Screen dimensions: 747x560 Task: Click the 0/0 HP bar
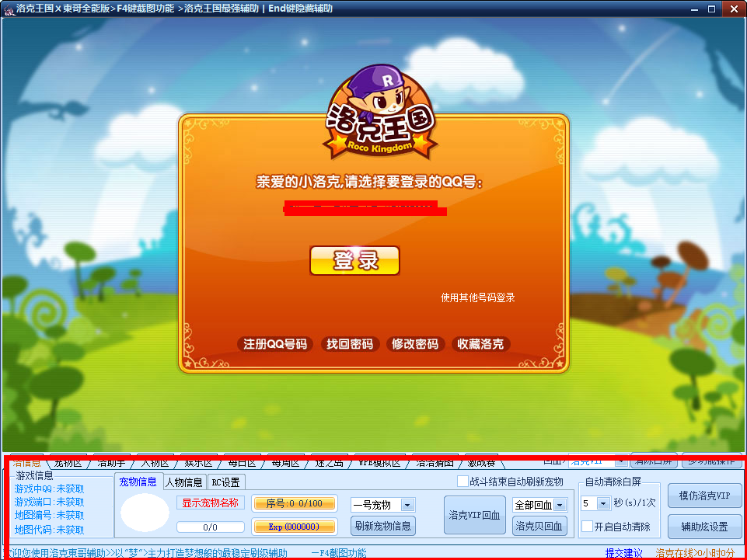point(210,527)
